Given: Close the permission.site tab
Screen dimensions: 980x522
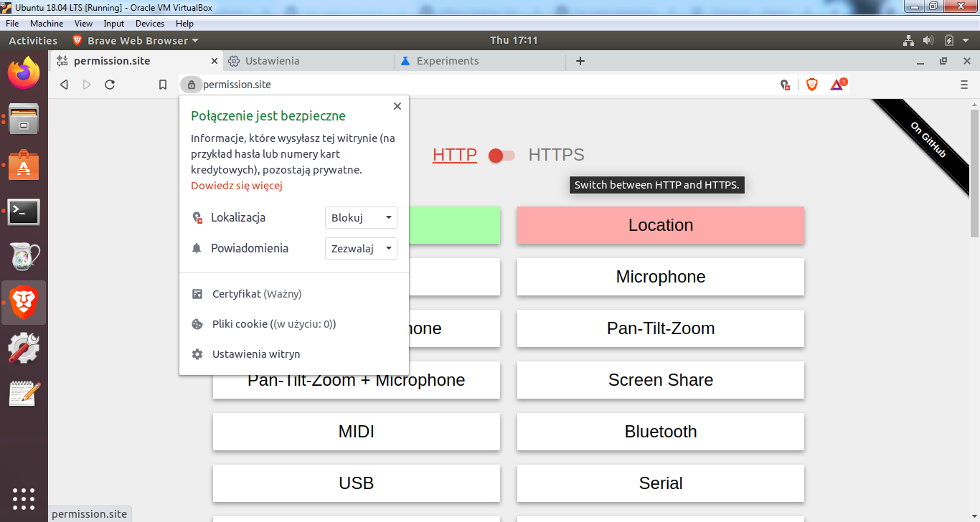Looking at the screenshot, I should coord(214,61).
